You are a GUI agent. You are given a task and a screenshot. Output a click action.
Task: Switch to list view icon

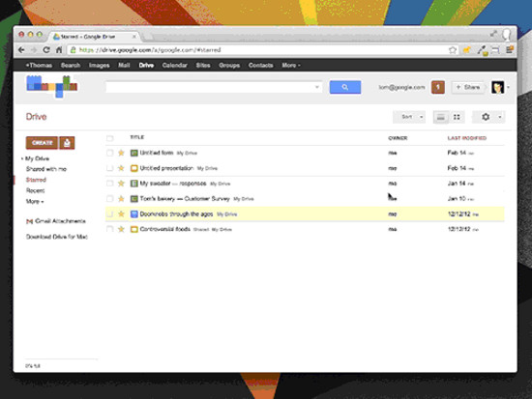tap(441, 117)
